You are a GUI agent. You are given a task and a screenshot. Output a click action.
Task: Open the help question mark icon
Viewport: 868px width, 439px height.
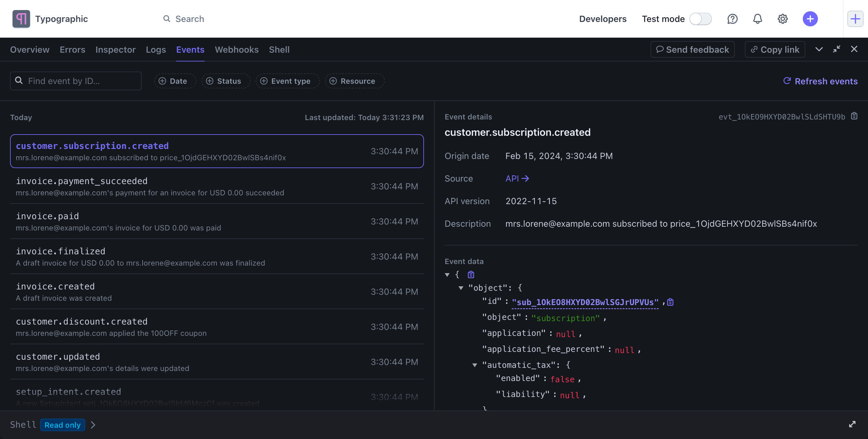pos(732,19)
